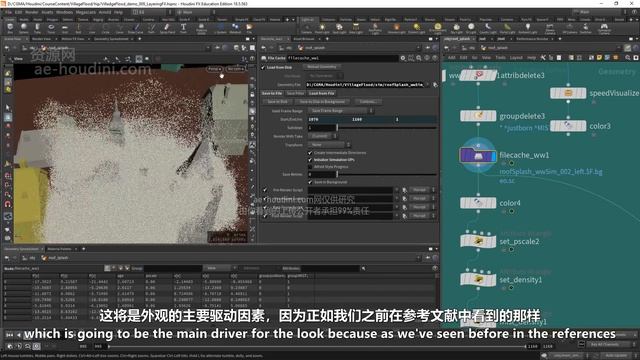
Task: Open the Transform dropdown
Action: pyautogui.click(x=329, y=144)
